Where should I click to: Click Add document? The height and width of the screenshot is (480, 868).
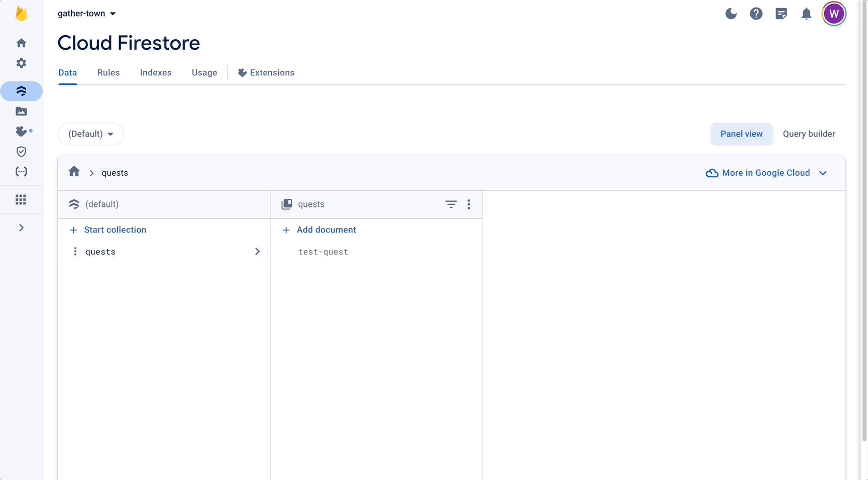point(319,230)
